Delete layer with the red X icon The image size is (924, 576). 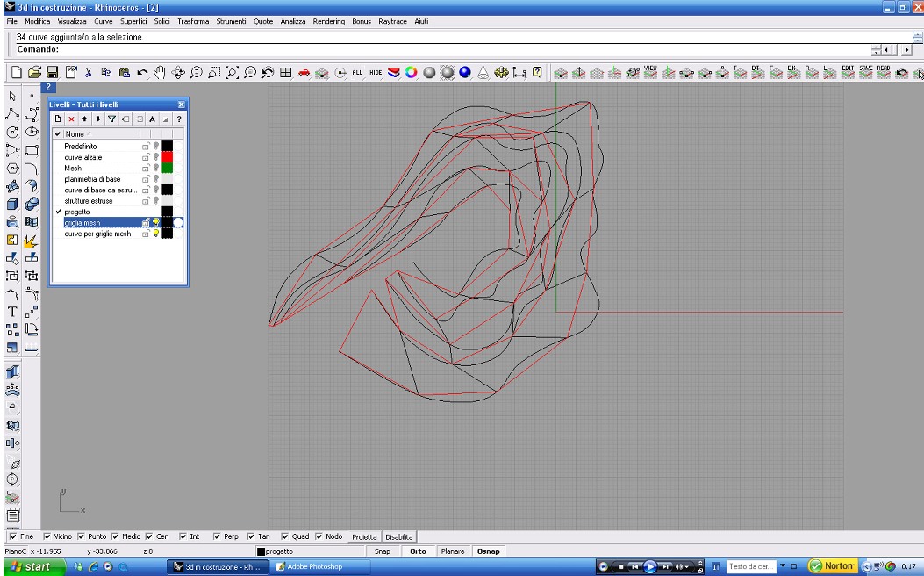click(71, 119)
